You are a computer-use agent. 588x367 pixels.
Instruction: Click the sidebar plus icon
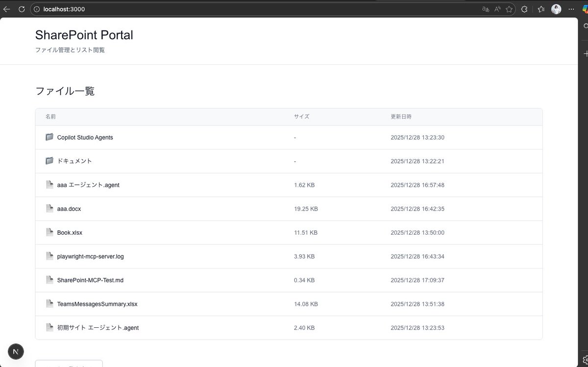[x=585, y=53]
